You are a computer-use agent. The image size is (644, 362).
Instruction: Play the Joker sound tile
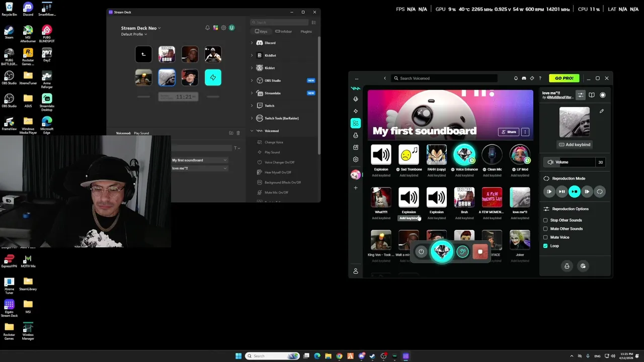[x=520, y=240]
